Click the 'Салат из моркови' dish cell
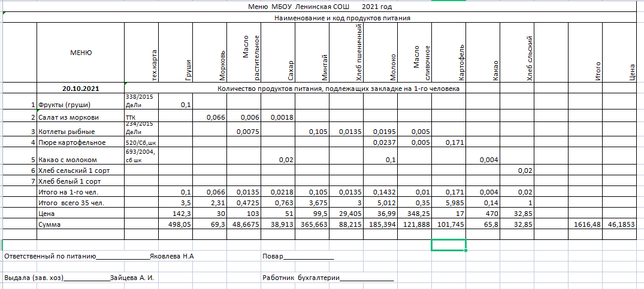The height and width of the screenshot is (289, 644). point(68,117)
